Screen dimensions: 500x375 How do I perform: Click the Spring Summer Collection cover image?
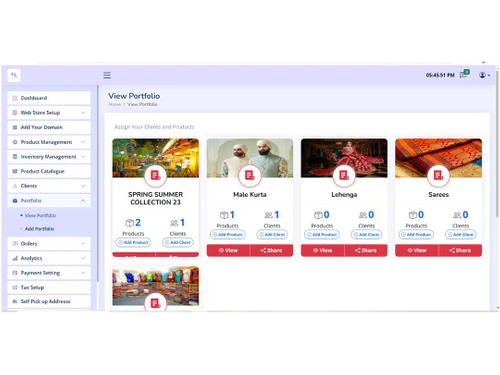(155, 158)
